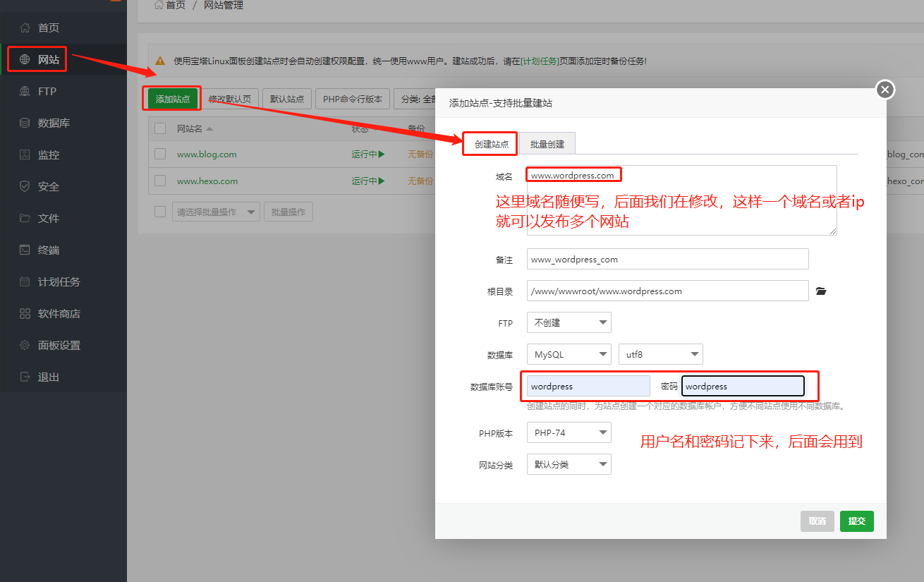Check the box for www.blog.com row
924x582 pixels.
click(x=160, y=154)
